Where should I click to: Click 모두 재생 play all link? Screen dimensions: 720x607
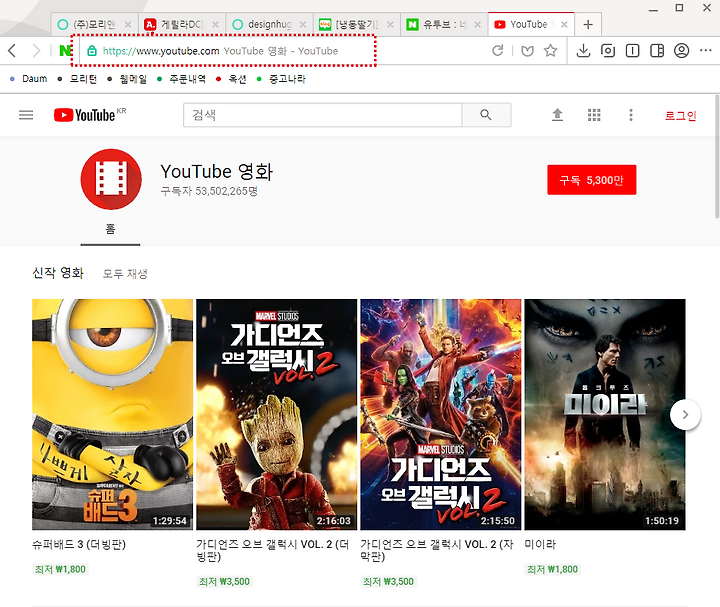click(125, 274)
